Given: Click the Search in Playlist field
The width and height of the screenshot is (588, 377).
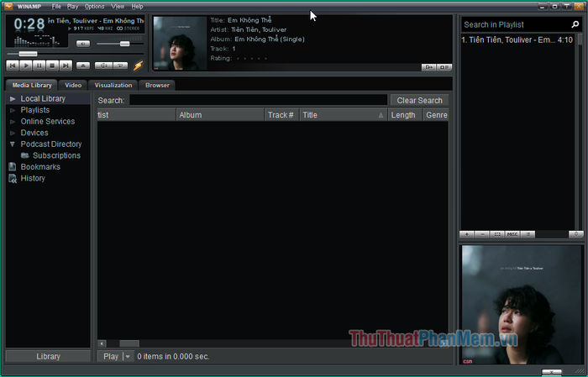Looking at the screenshot, I should [516, 24].
